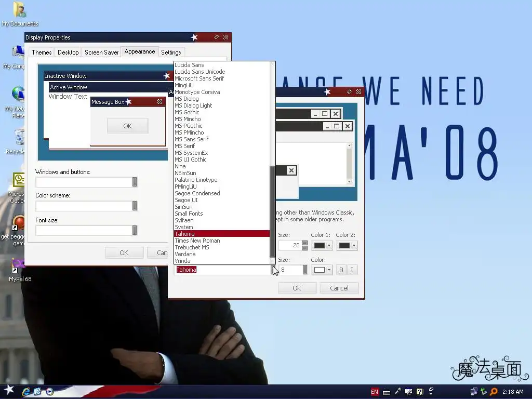This screenshot has width=532, height=399.
Task: Switch to the Desktop tab
Action: pyautogui.click(x=68, y=52)
